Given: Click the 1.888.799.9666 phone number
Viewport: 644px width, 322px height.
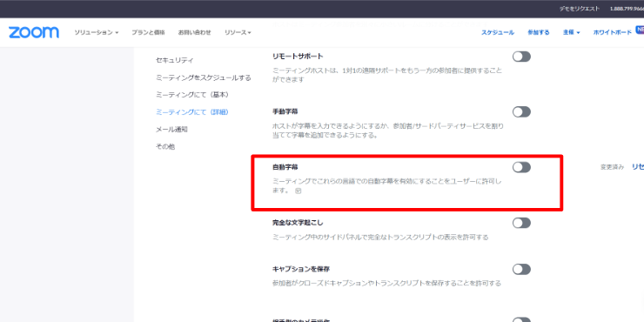Looking at the screenshot, I should pyautogui.click(x=627, y=9).
